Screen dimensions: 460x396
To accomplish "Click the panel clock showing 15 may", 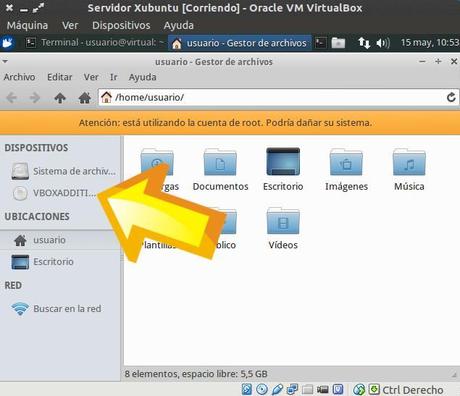I will pyautogui.click(x=430, y=43).
